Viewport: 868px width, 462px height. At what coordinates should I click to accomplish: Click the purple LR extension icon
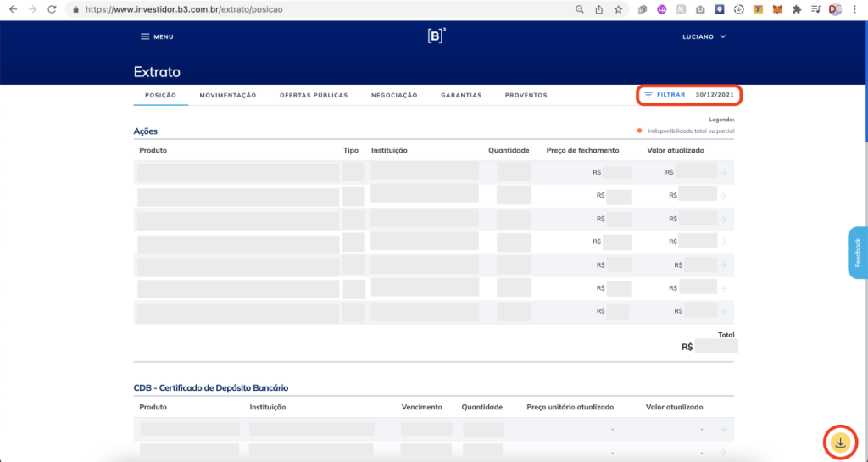pos(662,9)
